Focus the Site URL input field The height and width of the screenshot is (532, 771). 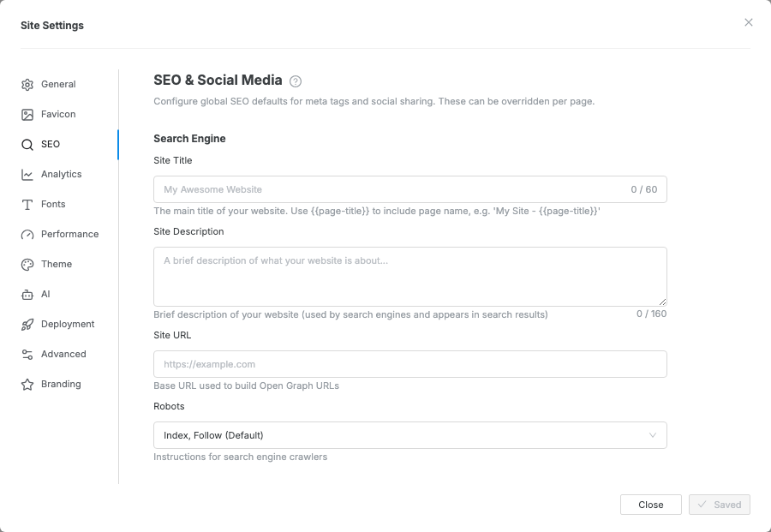point(410,364)
